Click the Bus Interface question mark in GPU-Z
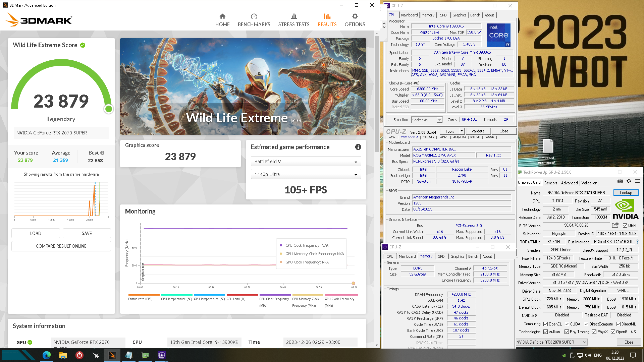Screen dimensions: 644x362 [x=637, y=242]
